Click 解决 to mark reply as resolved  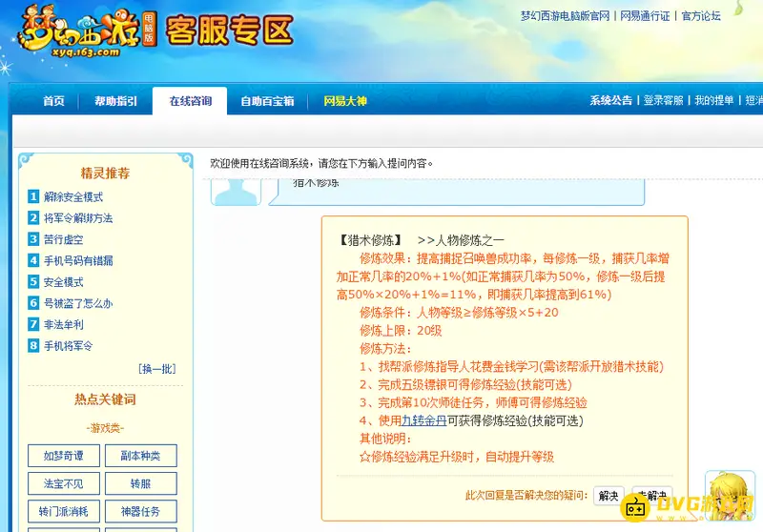click(608, 496)
